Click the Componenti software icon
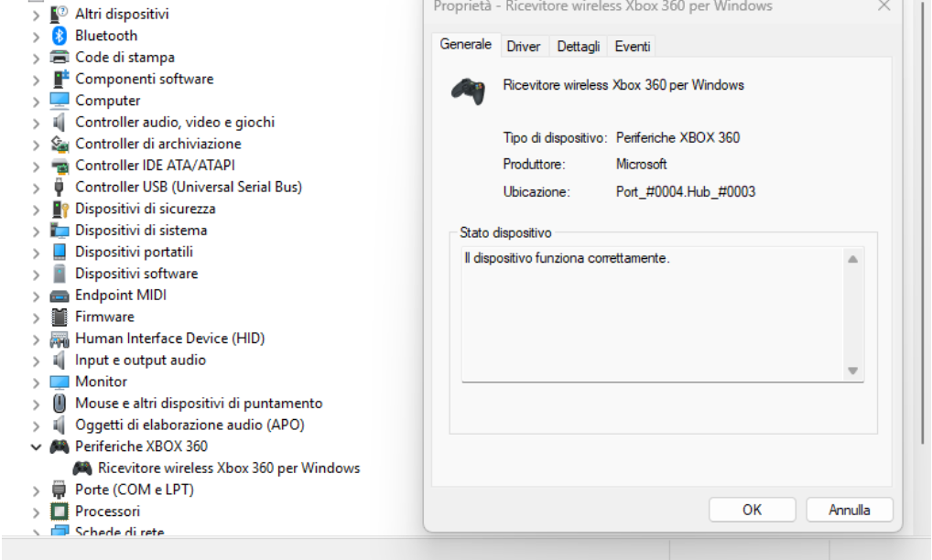 pyautogui.click(x=60, y=79)
